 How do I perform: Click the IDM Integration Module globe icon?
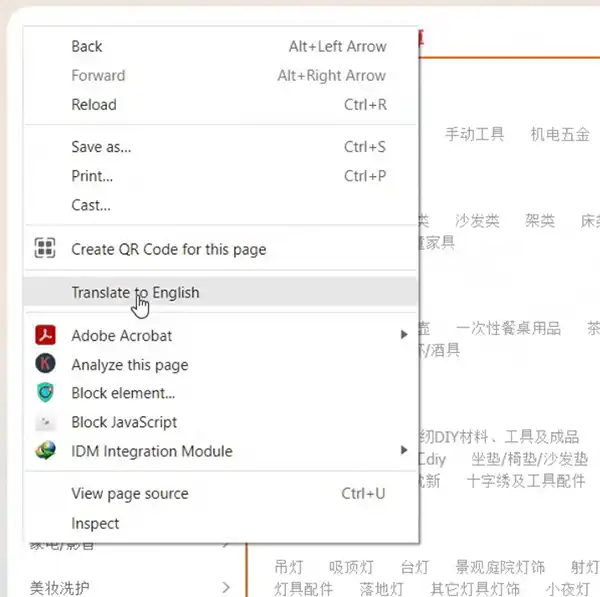(x=45, y=450)
